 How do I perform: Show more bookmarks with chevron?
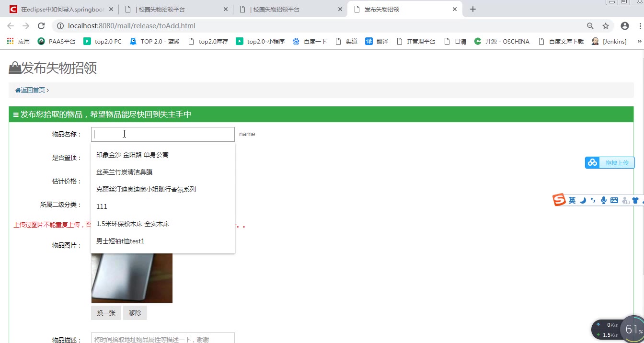point(639,42)
